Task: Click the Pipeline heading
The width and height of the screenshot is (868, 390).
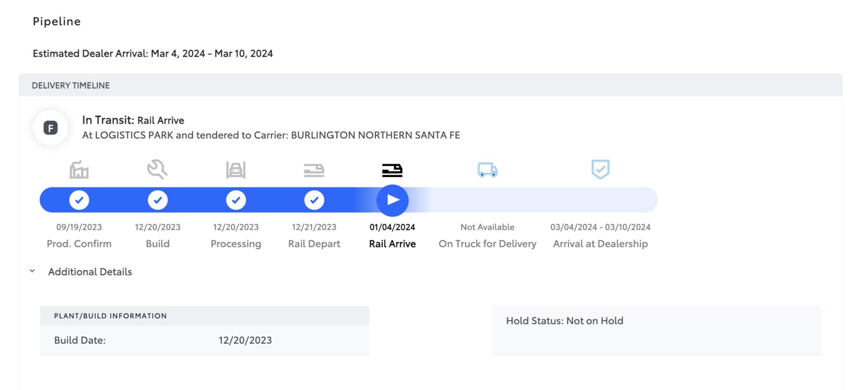Action: pos(56,22)
